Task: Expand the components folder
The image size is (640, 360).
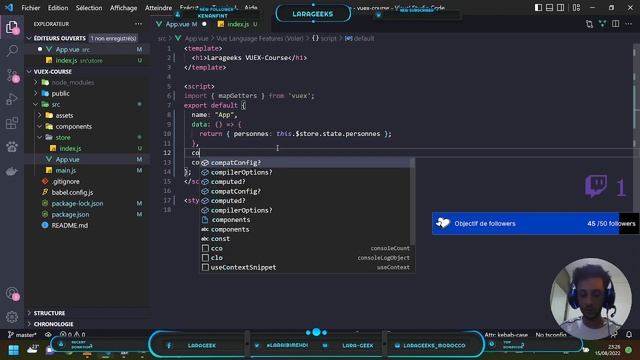Action: pos(40,127)
